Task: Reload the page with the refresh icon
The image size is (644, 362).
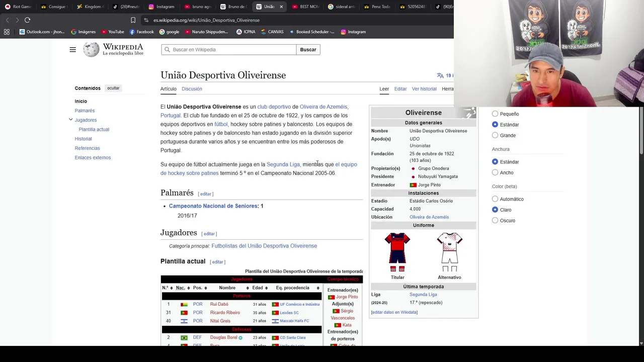Action: coord(27,20)
